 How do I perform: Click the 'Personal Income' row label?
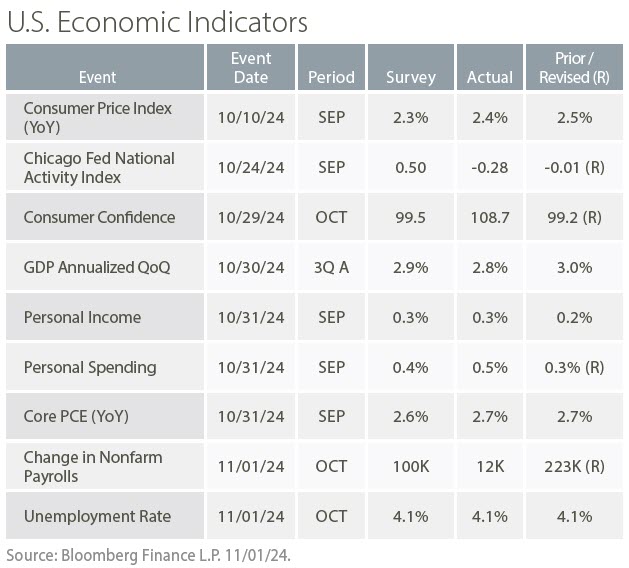click(x=82, y=317)
